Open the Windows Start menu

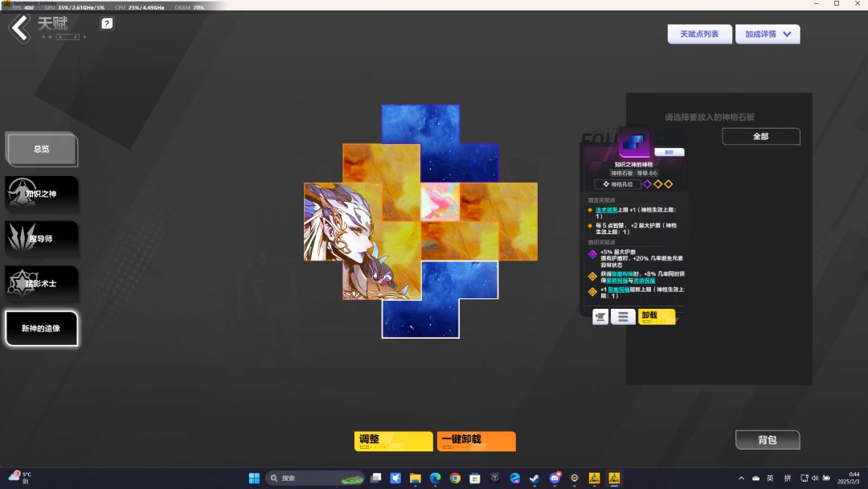pyautogui.click(x=254, y=478)
